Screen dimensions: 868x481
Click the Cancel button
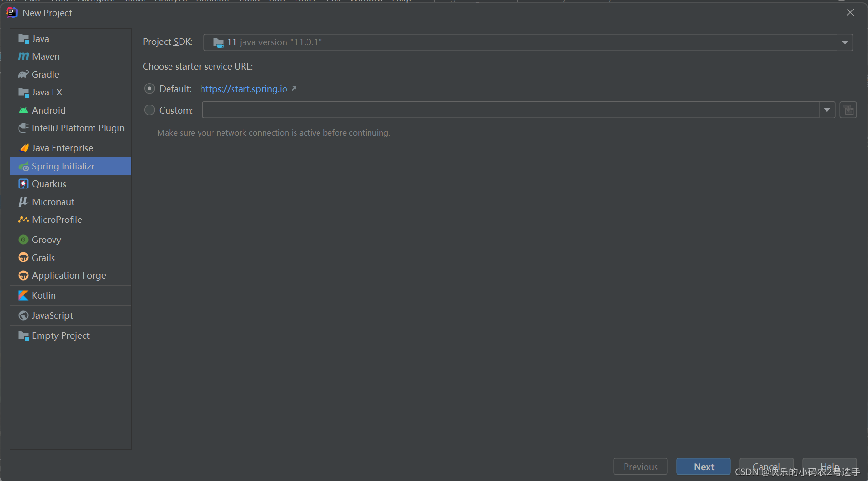coord(766,466)
